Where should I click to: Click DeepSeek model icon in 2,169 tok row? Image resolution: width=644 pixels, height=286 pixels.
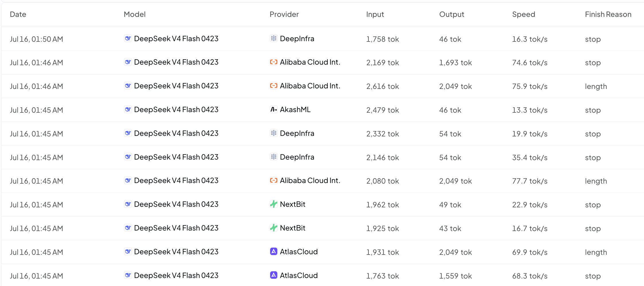[x=128, y=62]
